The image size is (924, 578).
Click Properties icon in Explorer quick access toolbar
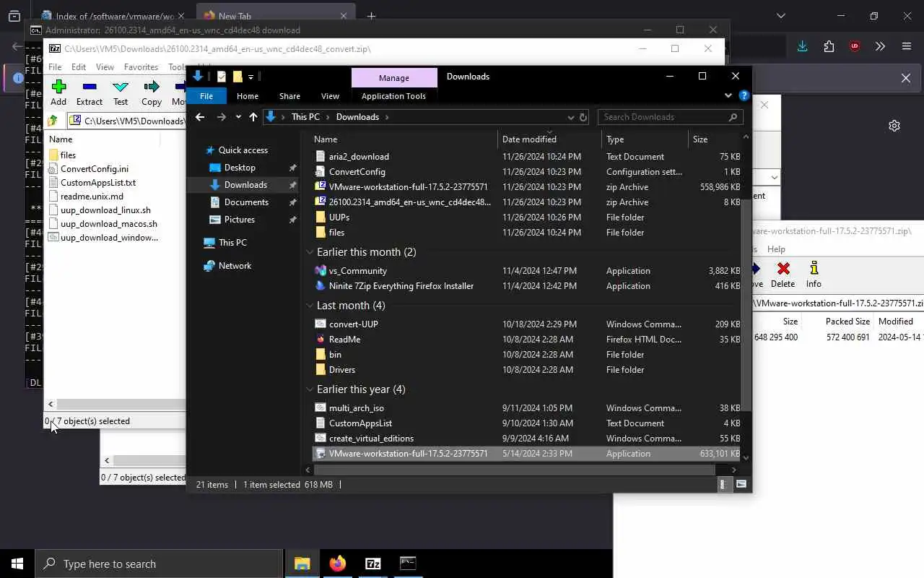pyautogui.click(x=222, y=77)
